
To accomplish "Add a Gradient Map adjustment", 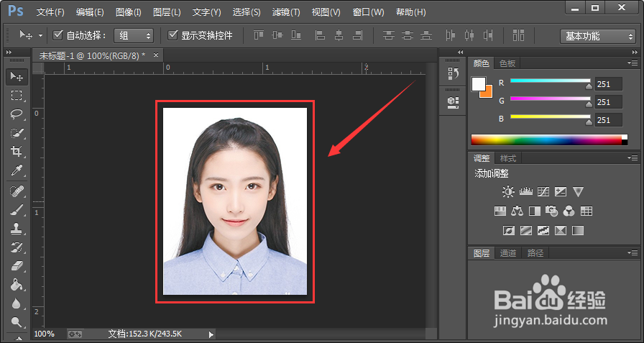I will click(x=578, y=230).
